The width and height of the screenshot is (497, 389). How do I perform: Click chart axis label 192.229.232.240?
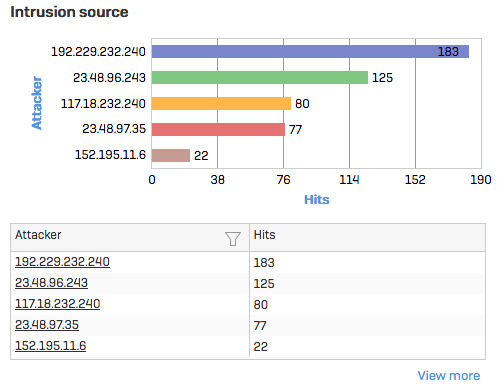coord(98,52)
